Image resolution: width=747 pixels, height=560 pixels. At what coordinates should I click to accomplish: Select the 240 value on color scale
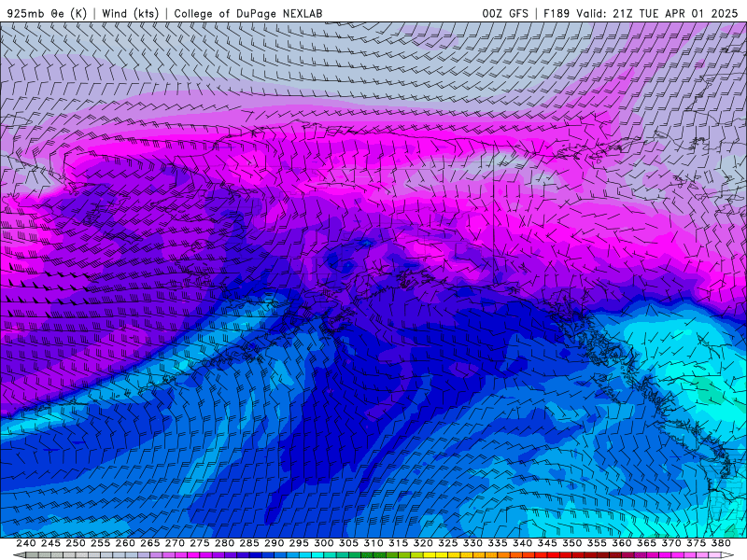(26, 543)
